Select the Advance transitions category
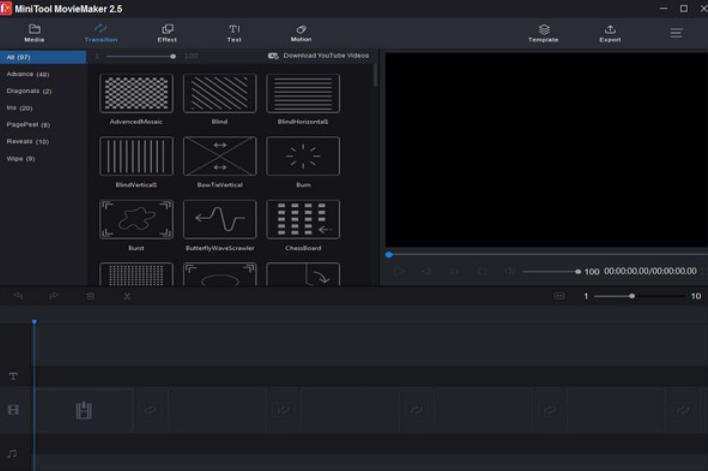 (28, 74)
